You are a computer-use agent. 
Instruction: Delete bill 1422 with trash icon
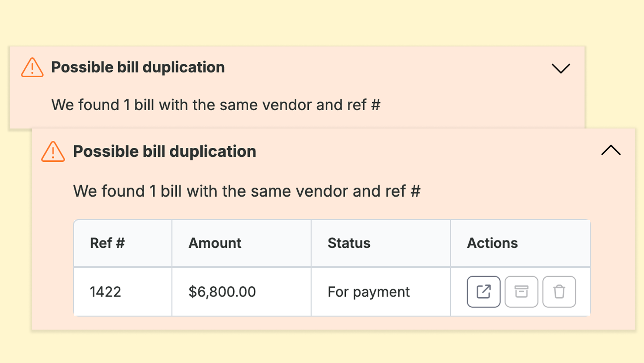559,292
